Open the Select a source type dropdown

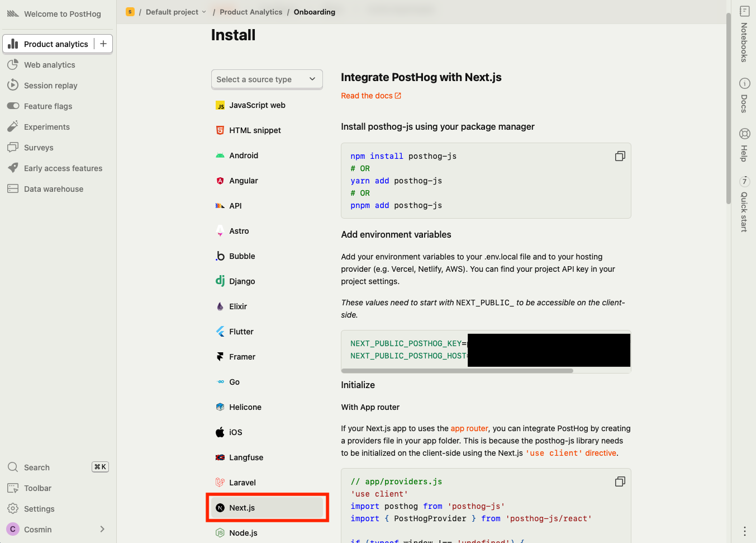tap(267, 79)
